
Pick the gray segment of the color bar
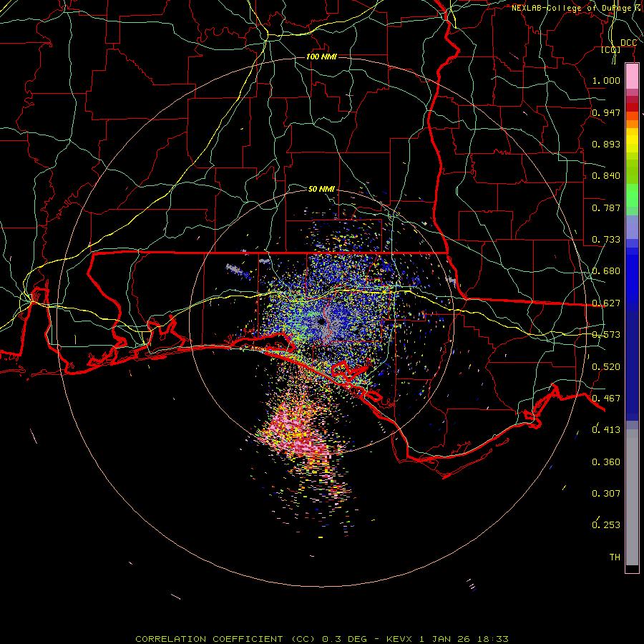point(632,497)
